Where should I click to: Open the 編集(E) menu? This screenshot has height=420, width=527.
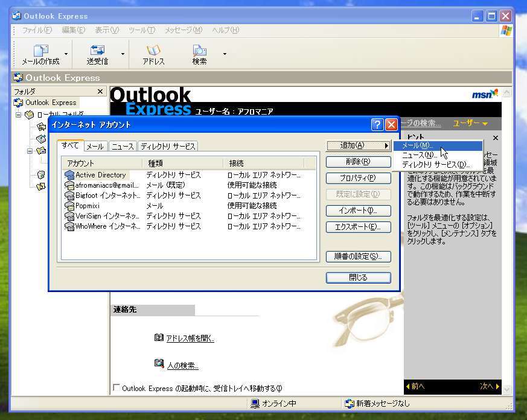point(73,30)
